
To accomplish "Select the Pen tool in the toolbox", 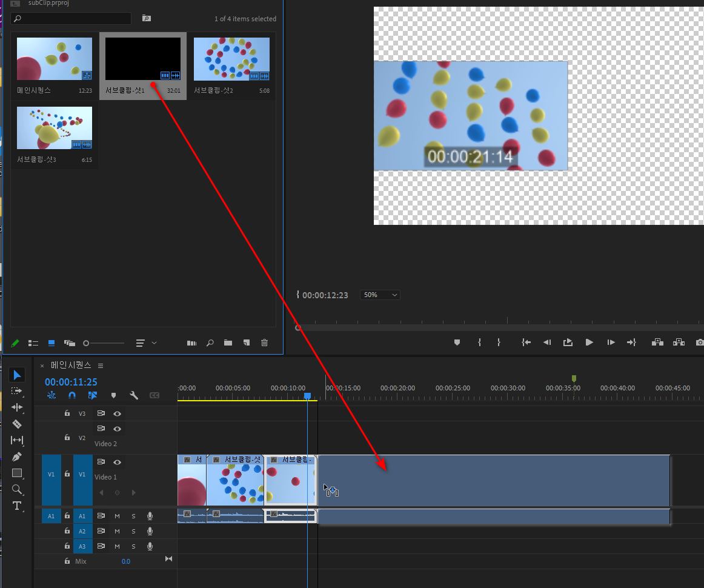I will (17, 456).
